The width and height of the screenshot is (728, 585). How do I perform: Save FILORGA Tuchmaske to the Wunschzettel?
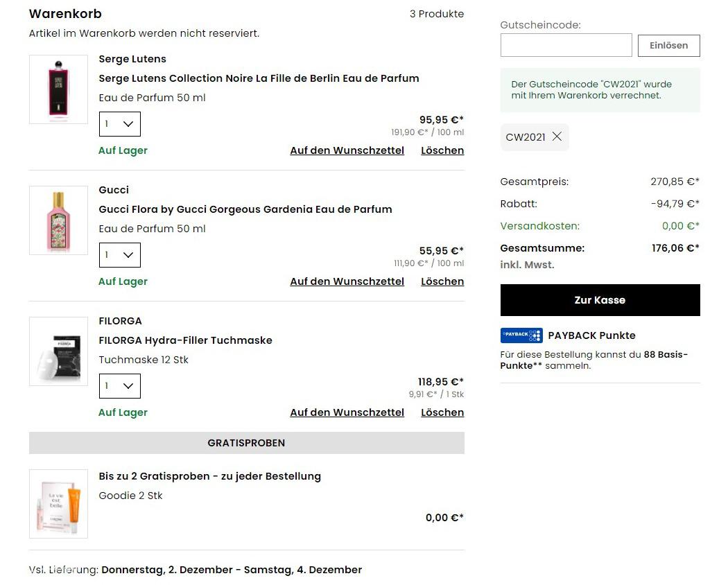pos(347,412)
